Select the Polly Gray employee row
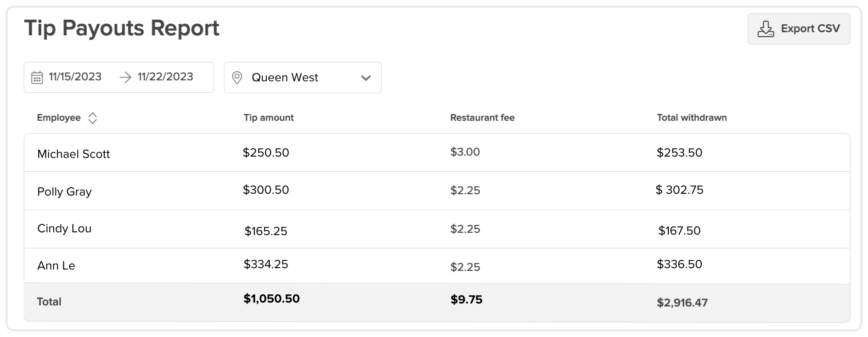 [437, 191]
